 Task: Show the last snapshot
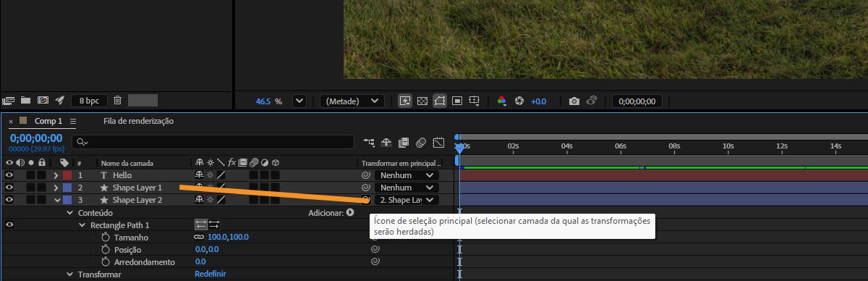tap(591, 101)
